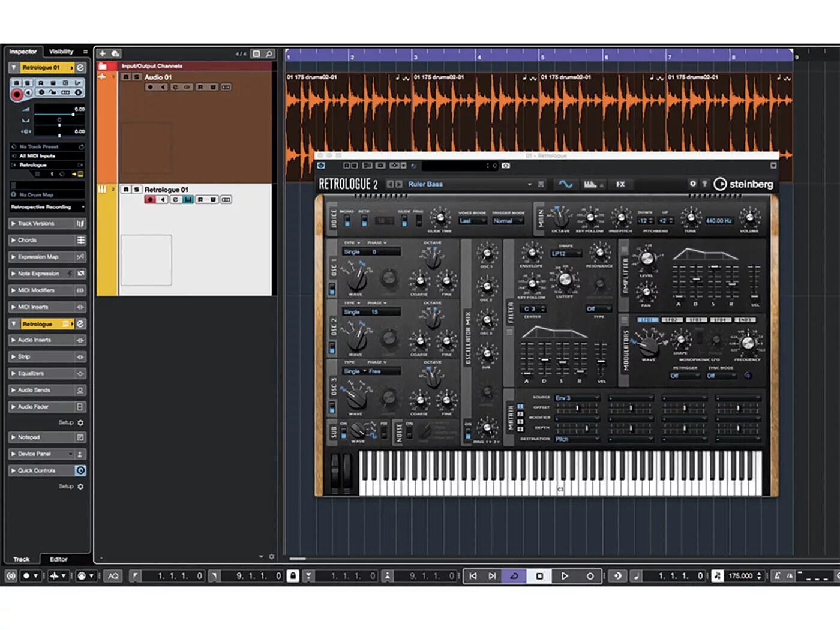Switch to the Visibility tab
Viewport: 840px width, 630px height.
pos(61,52)
